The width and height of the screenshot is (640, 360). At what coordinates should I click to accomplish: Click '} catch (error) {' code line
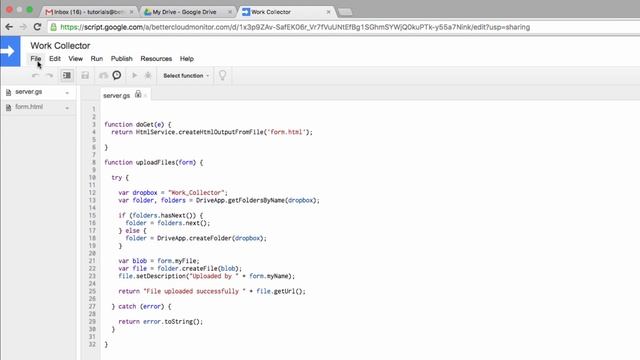pyautogui.click(x=141, y=307)
